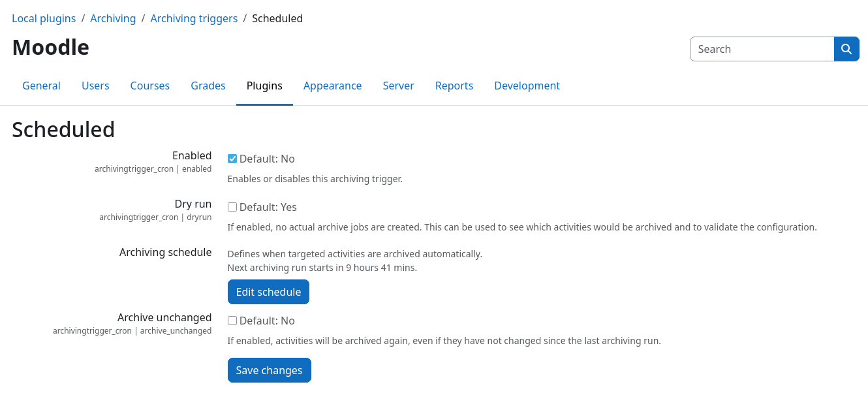Click the search magnifier icon button
This screenshot has width=868, height=395.
pos(846,49)
